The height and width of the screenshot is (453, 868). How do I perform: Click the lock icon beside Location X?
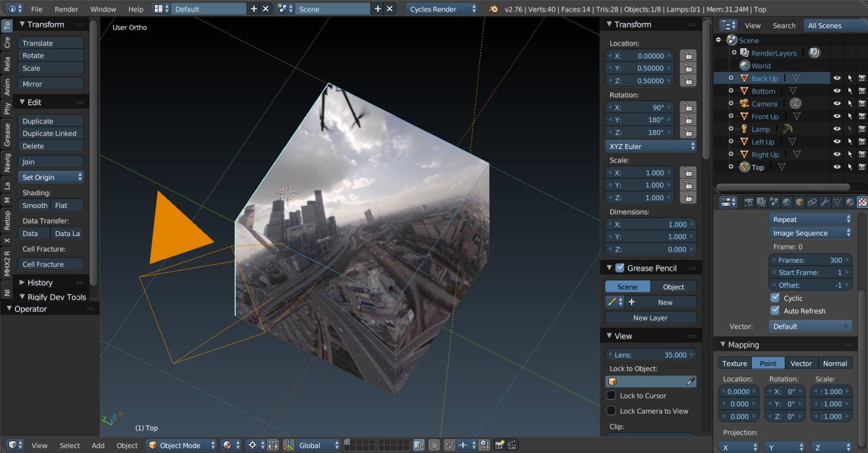687,55
